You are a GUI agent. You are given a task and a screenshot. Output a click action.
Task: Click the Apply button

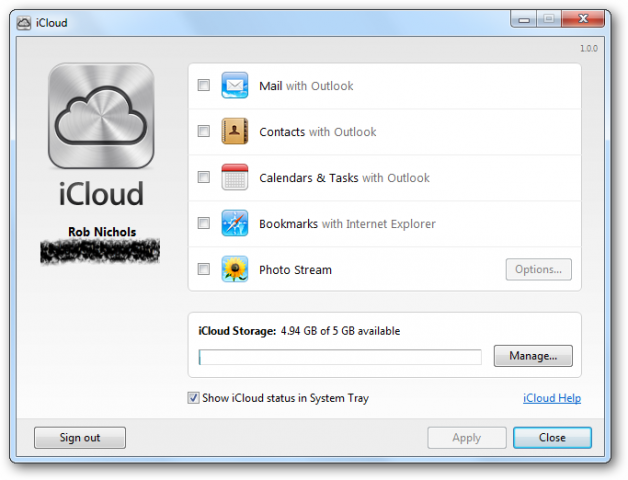coord(467,438)
